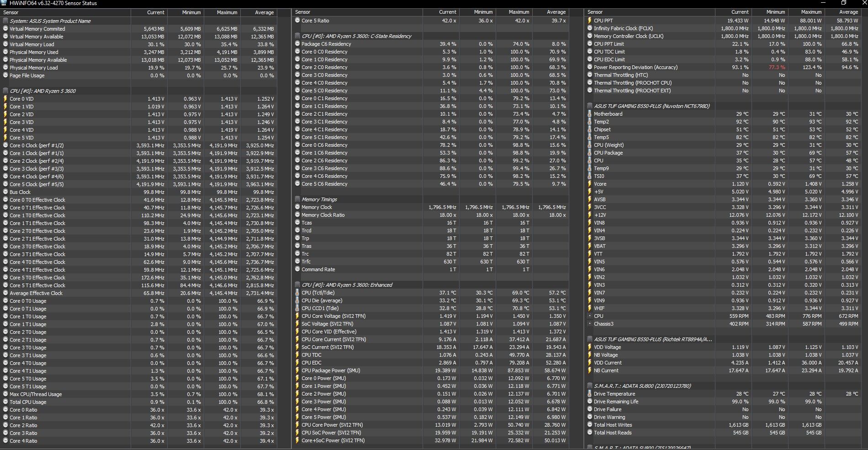
Task: Select the Core 3 T1 Effective Clock label
Action: (37, 254)
